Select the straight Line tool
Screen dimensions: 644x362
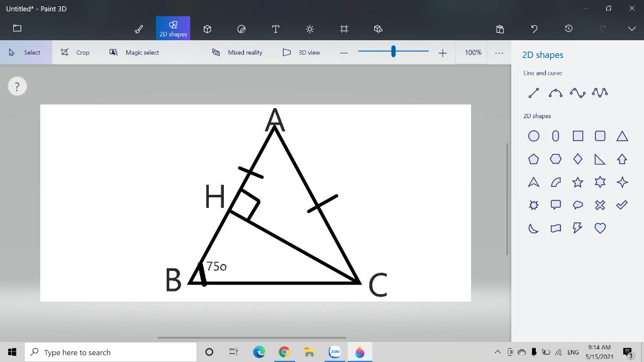(533, 93)
